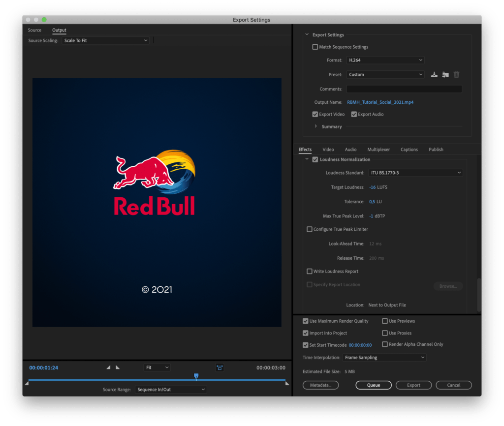Enable Use Proxies checkbox
The height and width of the screenshot is (426, 504).
point(385,333)
